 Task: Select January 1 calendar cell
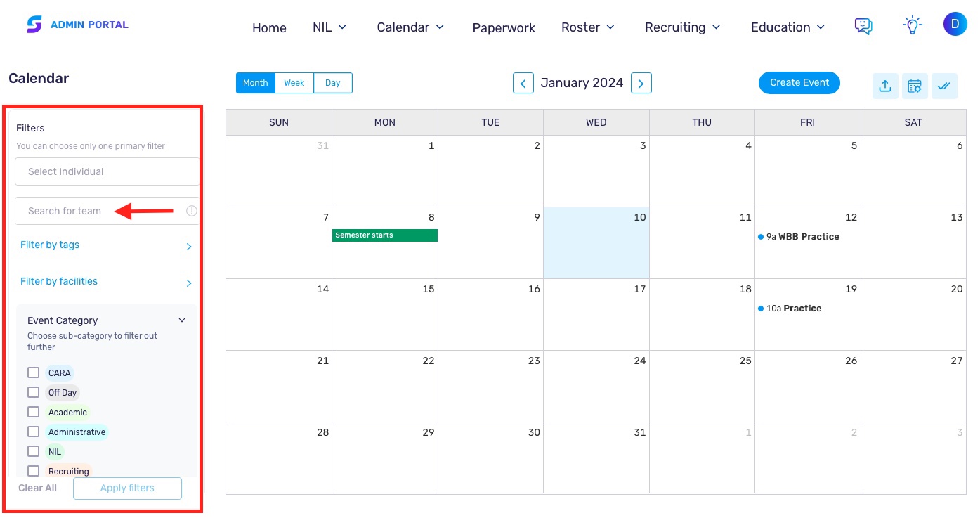[385, 171]
